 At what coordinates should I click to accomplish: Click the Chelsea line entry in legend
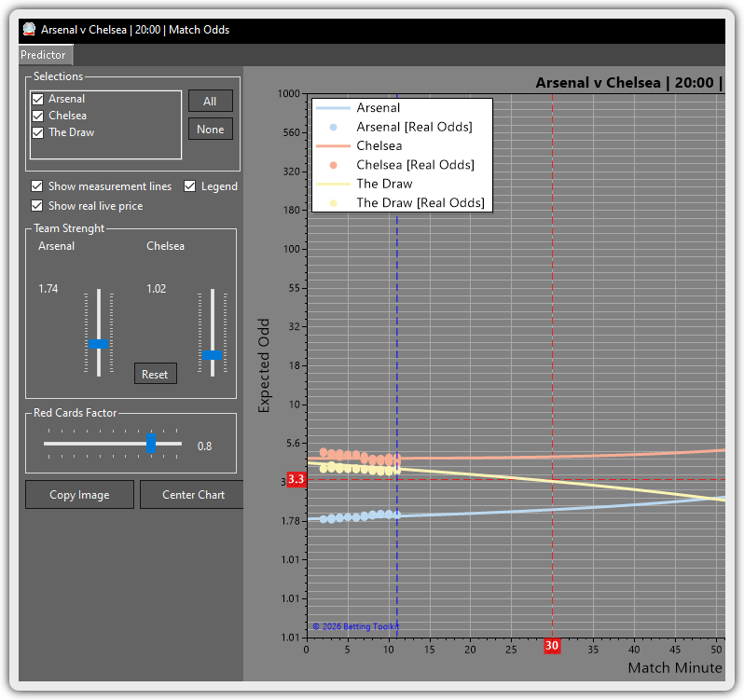[333, 146]
